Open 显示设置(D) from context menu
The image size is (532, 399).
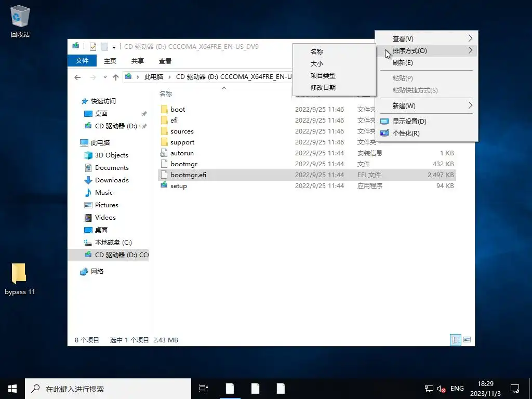tap(427, 121)
